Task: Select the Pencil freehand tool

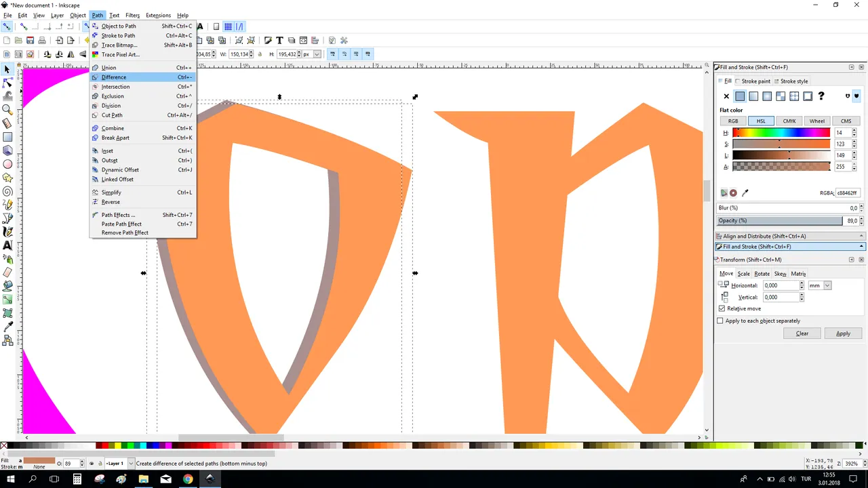Action: point(7,205)
